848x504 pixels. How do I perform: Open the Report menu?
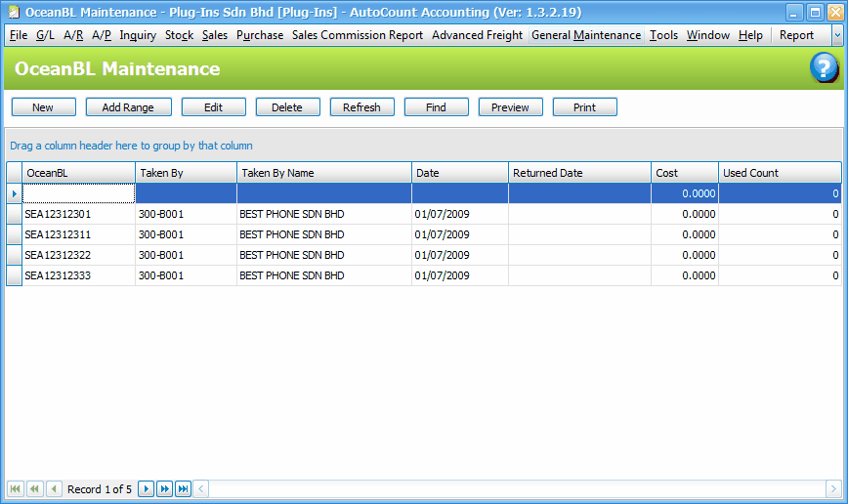tap(796, 35)
